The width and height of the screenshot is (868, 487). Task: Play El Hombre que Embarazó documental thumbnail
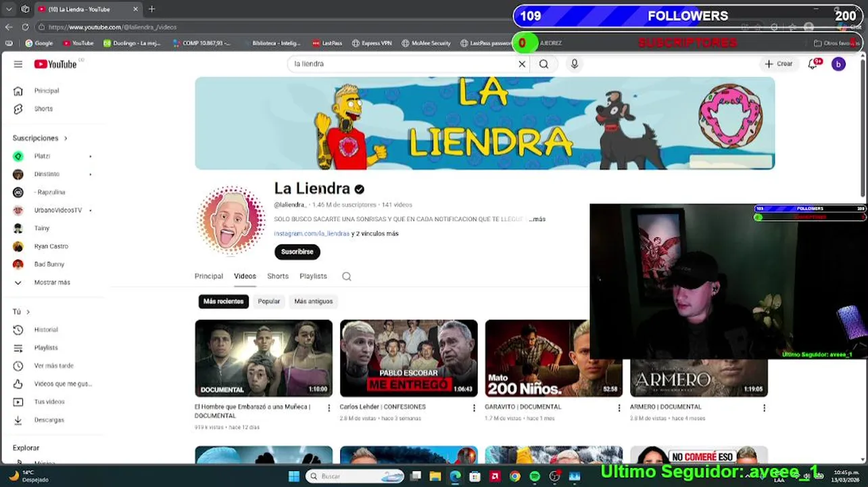pos(264,358)
